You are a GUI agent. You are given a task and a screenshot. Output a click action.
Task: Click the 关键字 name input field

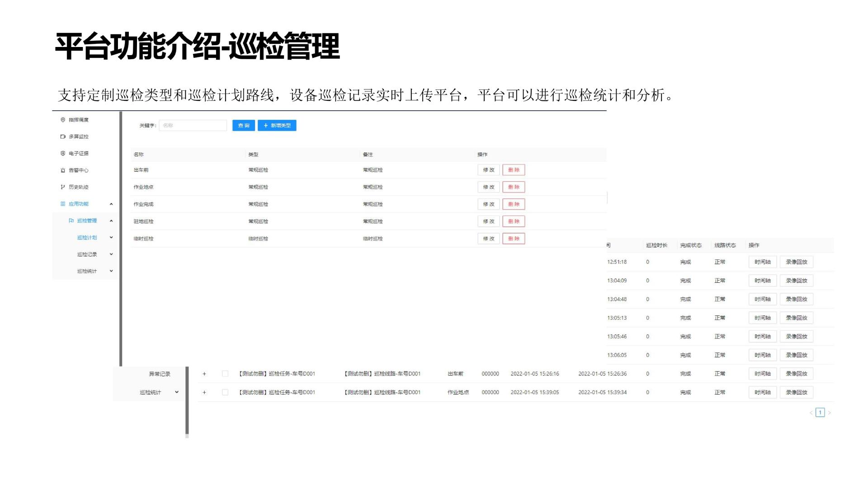pyautogui.click(x=193, y=125)
